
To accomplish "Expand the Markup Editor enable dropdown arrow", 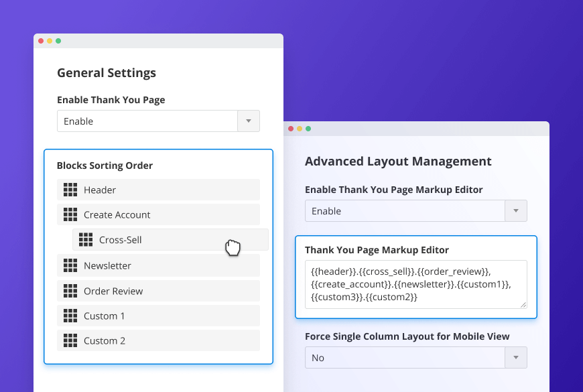I will click(516, 211).
